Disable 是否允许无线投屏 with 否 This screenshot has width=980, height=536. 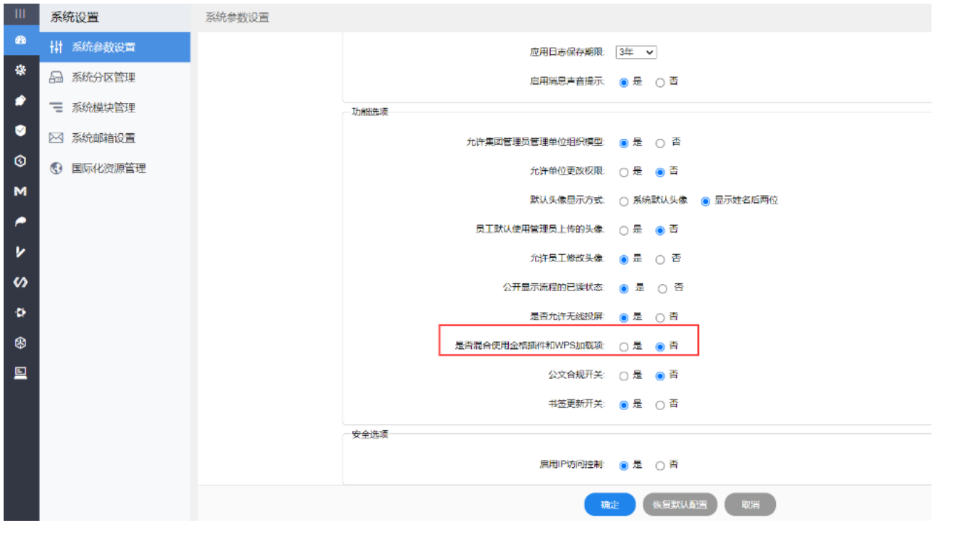click(660, 317)
